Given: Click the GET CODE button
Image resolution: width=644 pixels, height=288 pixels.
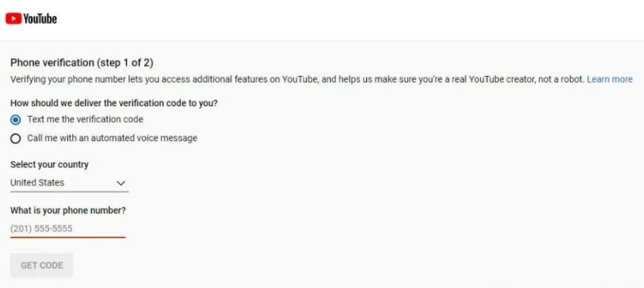Looking at the screenshot, I should (x=42, y=265).
